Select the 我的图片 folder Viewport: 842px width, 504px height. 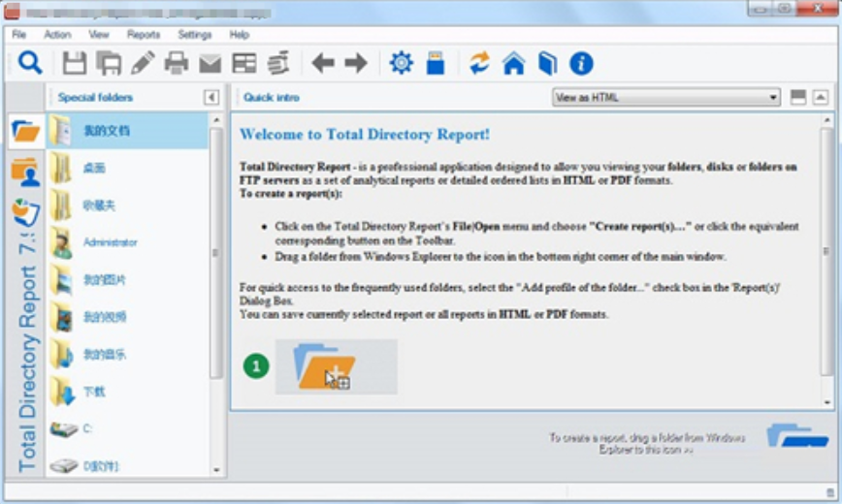127,280
